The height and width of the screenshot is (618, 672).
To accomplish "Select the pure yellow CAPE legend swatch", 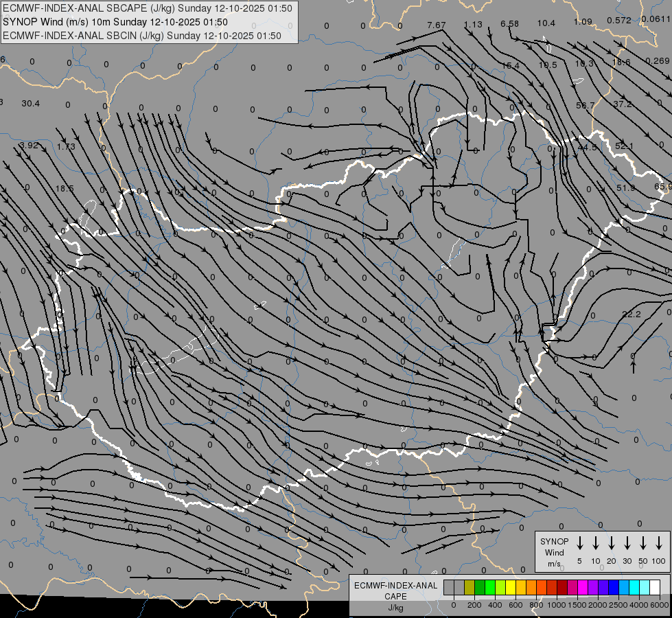I will 511,587.
